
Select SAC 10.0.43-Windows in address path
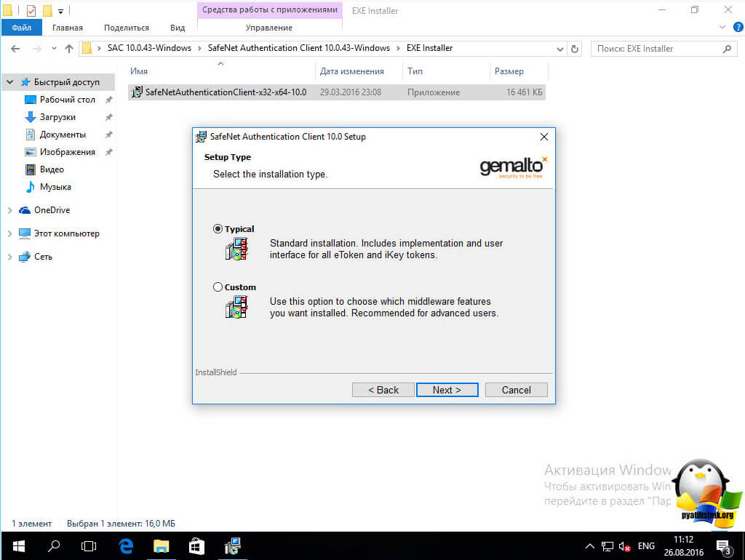click(x=149, y=48)
